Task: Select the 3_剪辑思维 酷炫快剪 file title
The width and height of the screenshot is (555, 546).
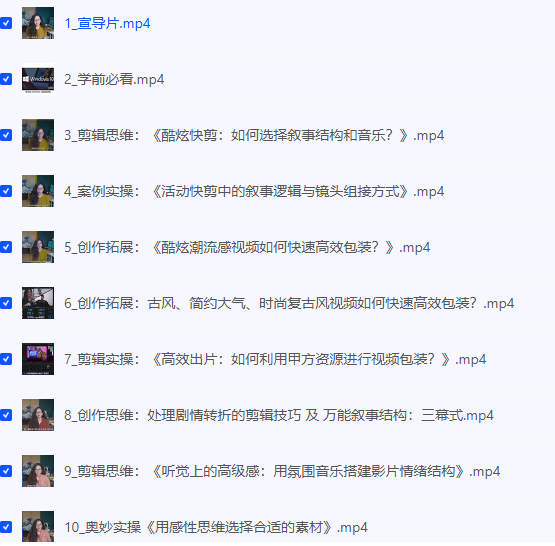Action: click(x=254, y=135)
